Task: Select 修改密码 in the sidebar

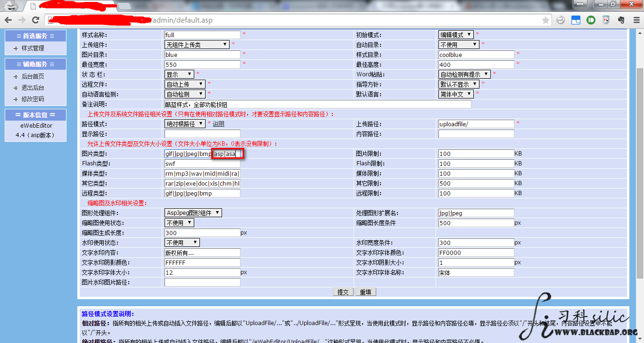Action: tap(33, 99)
